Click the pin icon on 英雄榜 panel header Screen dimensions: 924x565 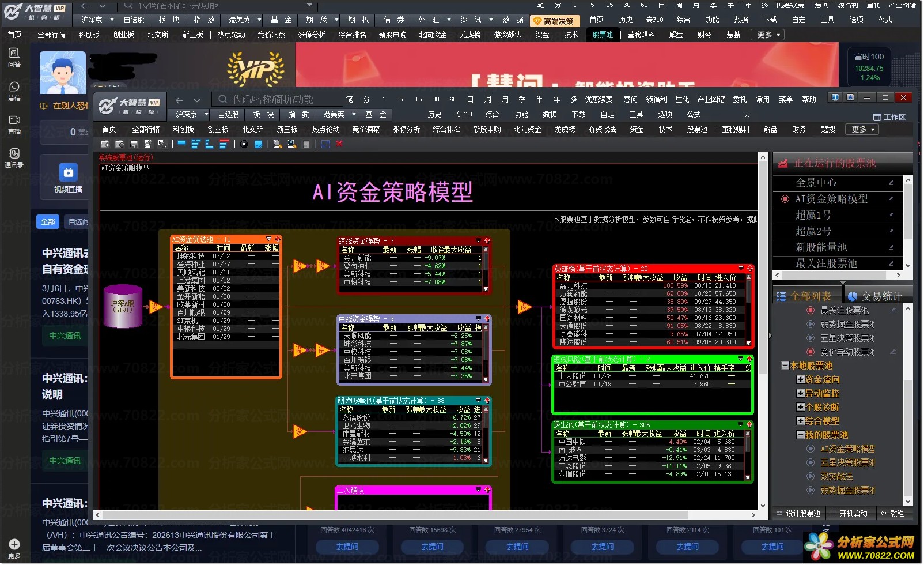tap(749, 269)
